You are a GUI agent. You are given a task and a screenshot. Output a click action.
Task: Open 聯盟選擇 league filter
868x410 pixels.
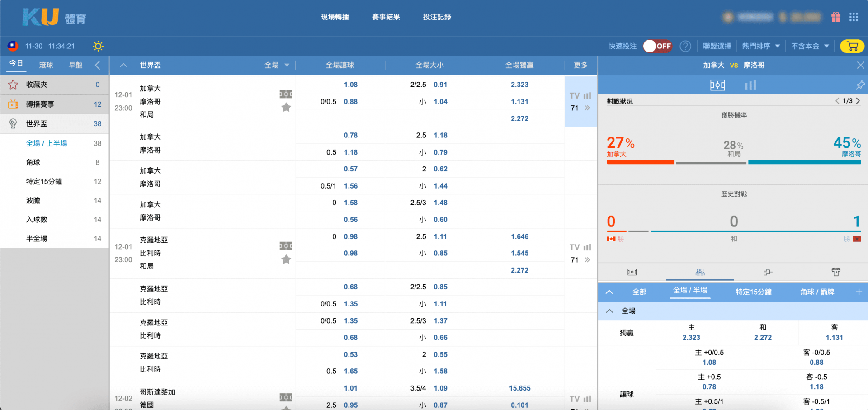tap(717, 46)
